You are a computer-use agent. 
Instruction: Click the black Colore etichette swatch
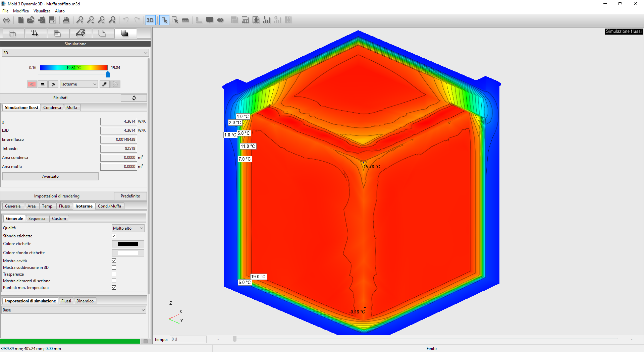coord(128,244)
